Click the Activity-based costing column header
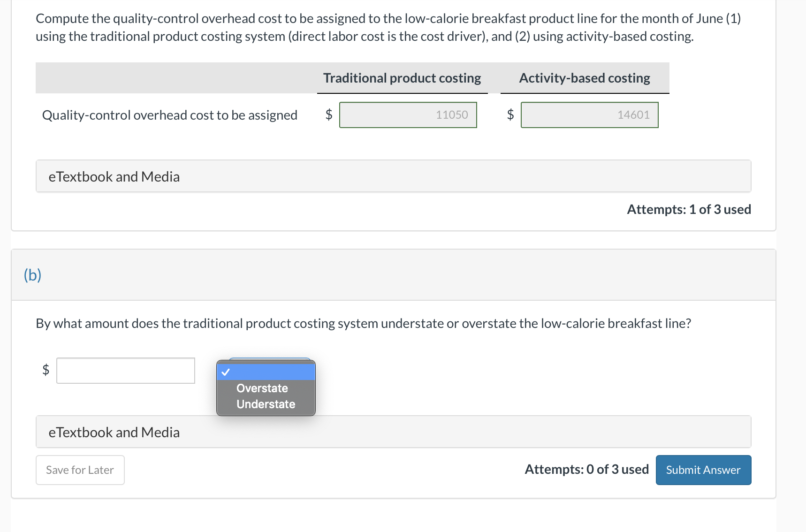The width and height of the screenshot is (806, 532). click(x=584, y=78)
